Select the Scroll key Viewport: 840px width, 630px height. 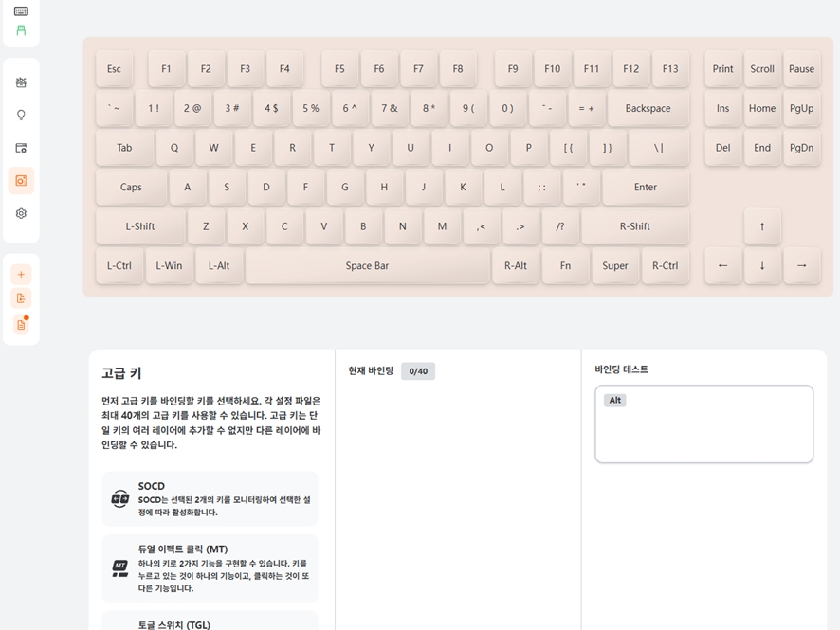coord(762,68)
